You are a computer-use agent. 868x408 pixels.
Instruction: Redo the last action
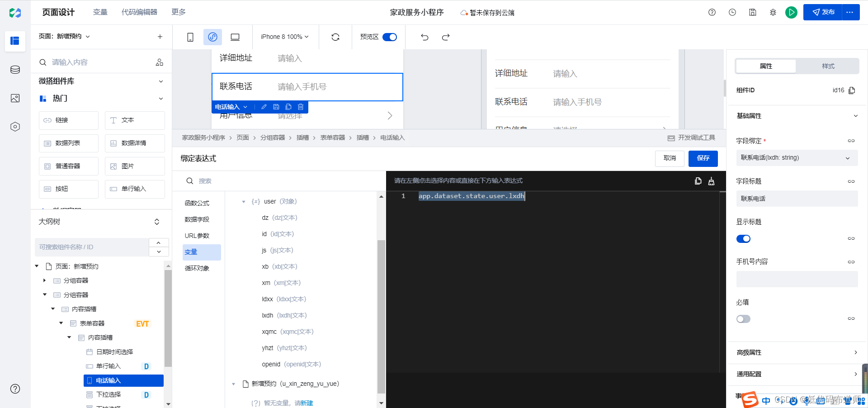(x=446, y=37)
